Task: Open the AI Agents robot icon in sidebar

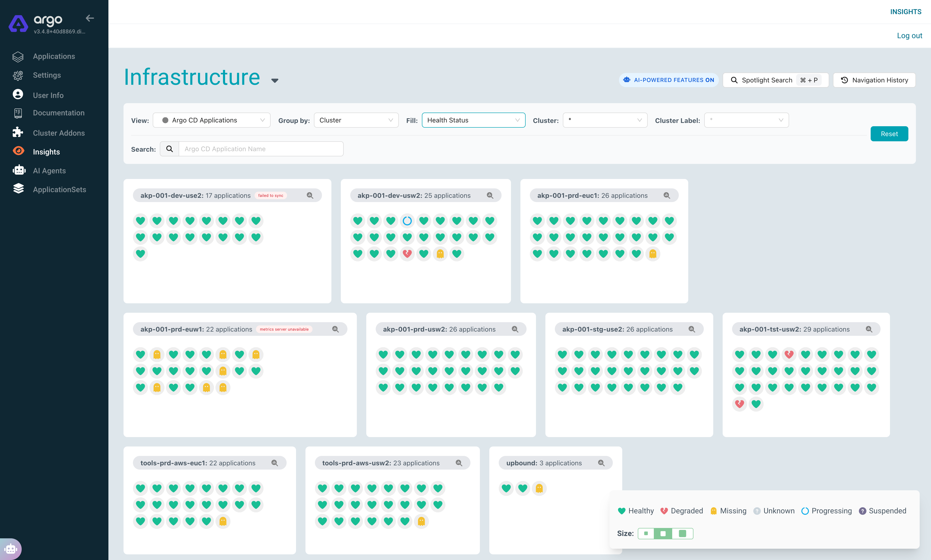Action: pos(19,170)
